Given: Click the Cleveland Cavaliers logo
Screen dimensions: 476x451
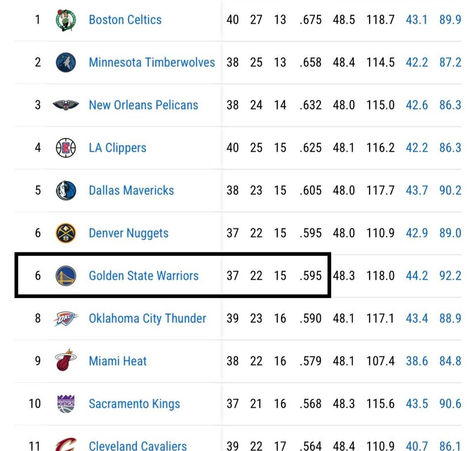Looking at the screenshot, I should (x=65, y=445).
